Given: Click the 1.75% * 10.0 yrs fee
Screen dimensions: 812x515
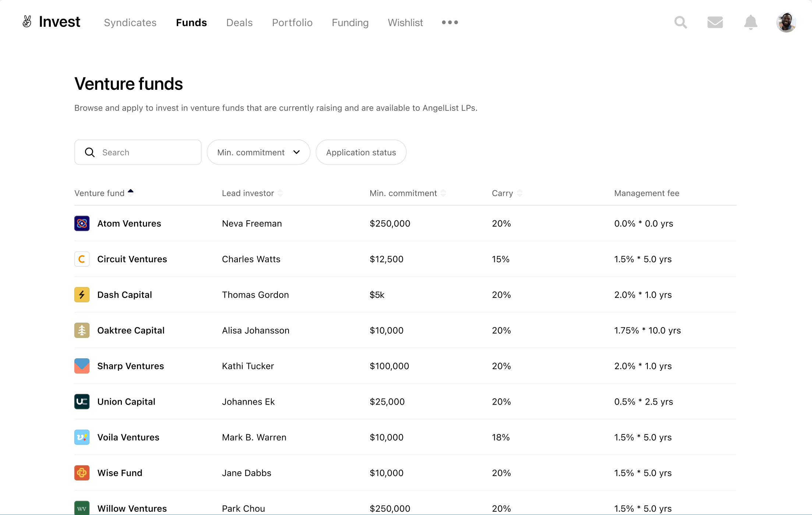Looking at the screenshot, I should coord(647,330).
